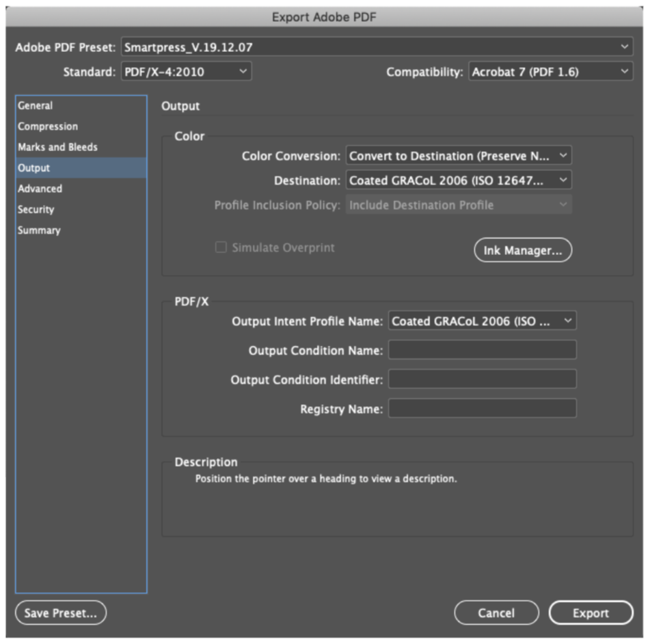Select the Output section
648x644 pixels.
(x=81, y=167)
